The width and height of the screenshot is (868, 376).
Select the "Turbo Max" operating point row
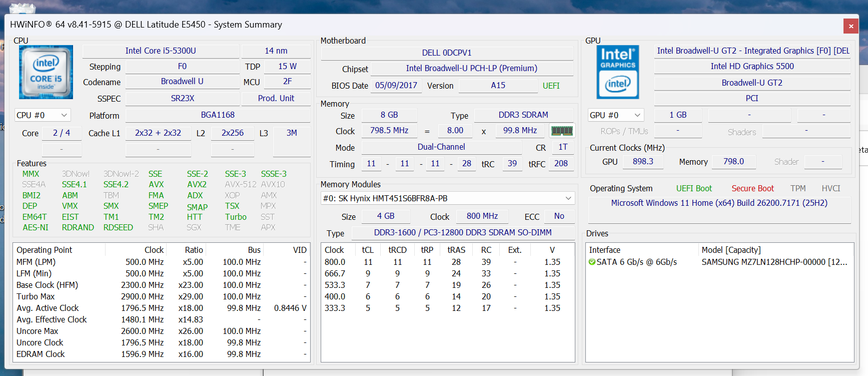[x=162, y=296]
